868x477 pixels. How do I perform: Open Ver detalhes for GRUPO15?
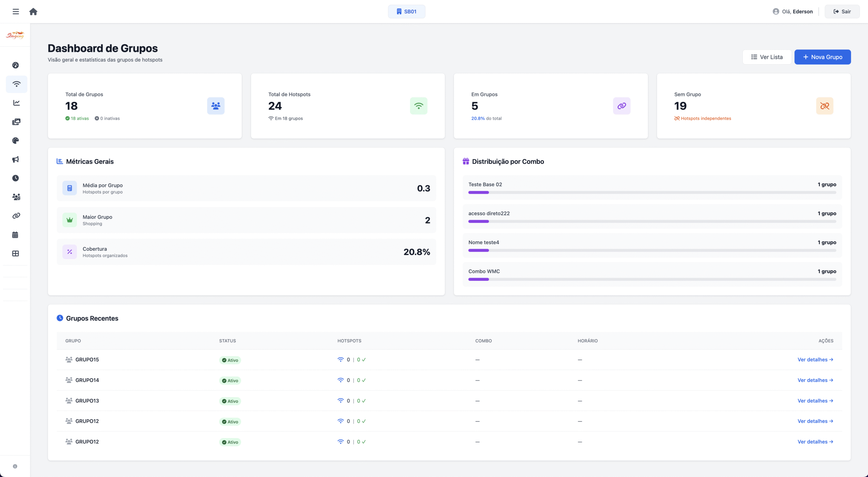[815, 360]
